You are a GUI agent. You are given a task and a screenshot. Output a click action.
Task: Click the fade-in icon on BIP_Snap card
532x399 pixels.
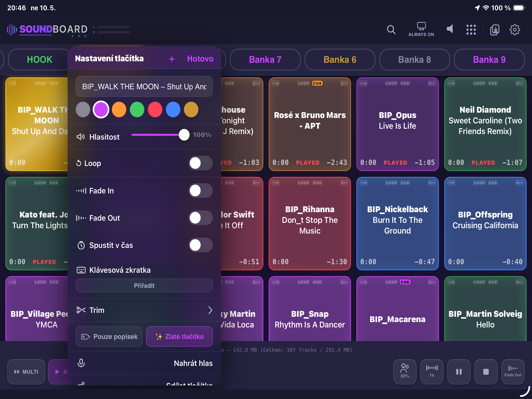pos(275,282)
